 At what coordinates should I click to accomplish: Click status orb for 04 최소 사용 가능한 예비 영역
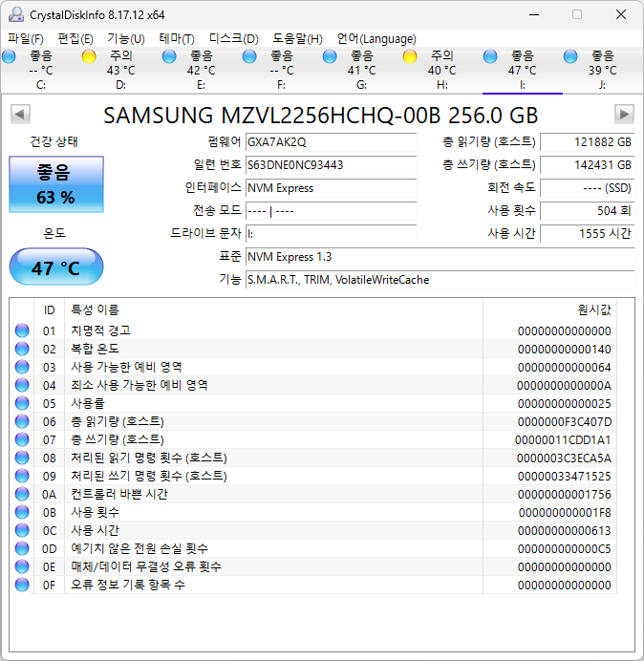tap(22, 385)
